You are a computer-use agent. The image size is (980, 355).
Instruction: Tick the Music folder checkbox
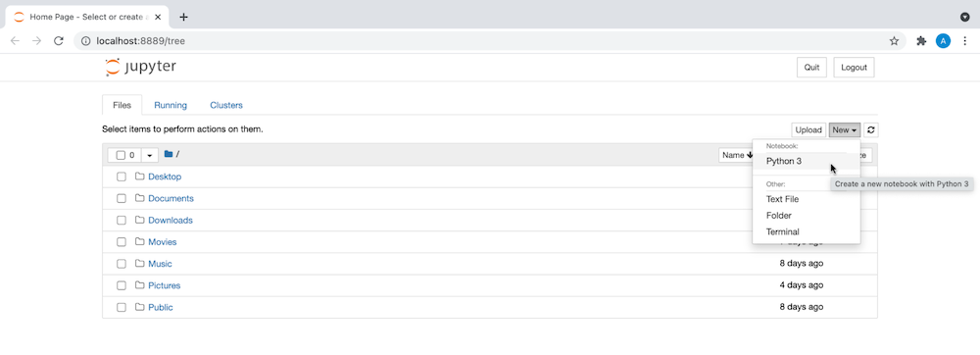click(x=122, y=264)
